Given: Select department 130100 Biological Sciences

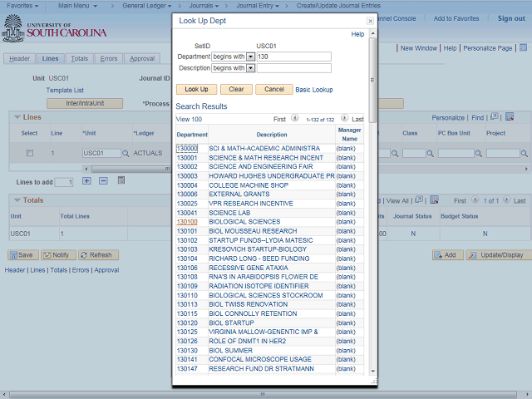Looking at the screenshot, I should (x=187, y=222).
